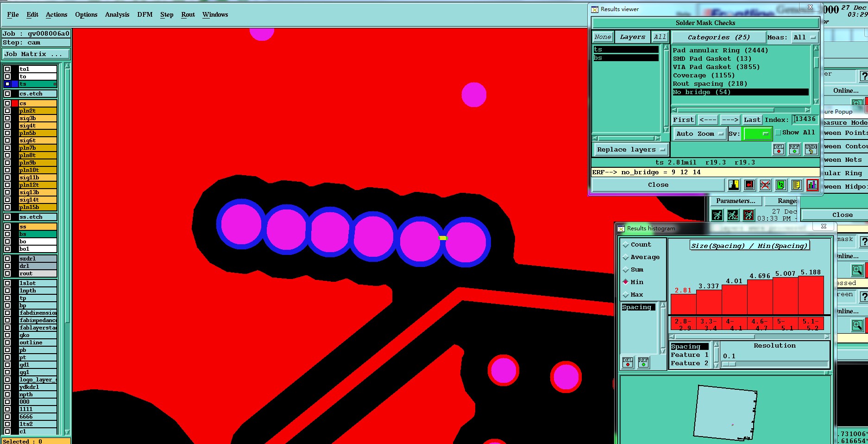Click the magnifier icon below the mask field

(857, 270)
